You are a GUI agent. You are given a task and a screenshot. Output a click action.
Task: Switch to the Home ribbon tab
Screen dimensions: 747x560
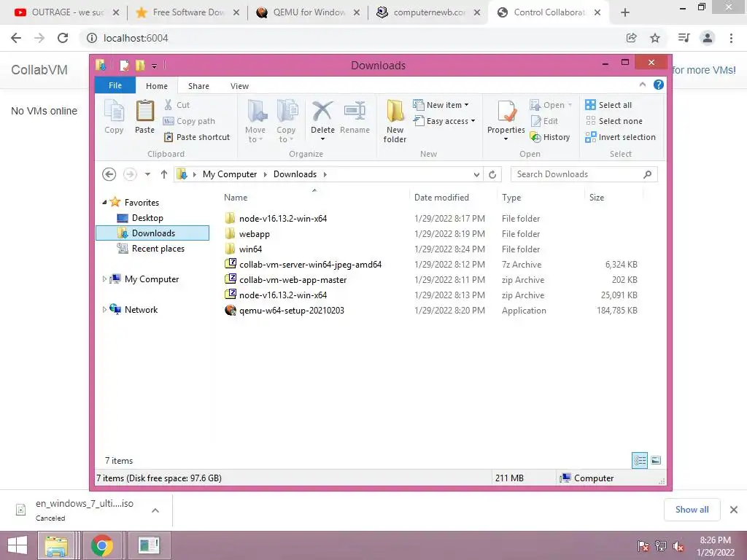(157, 86)
